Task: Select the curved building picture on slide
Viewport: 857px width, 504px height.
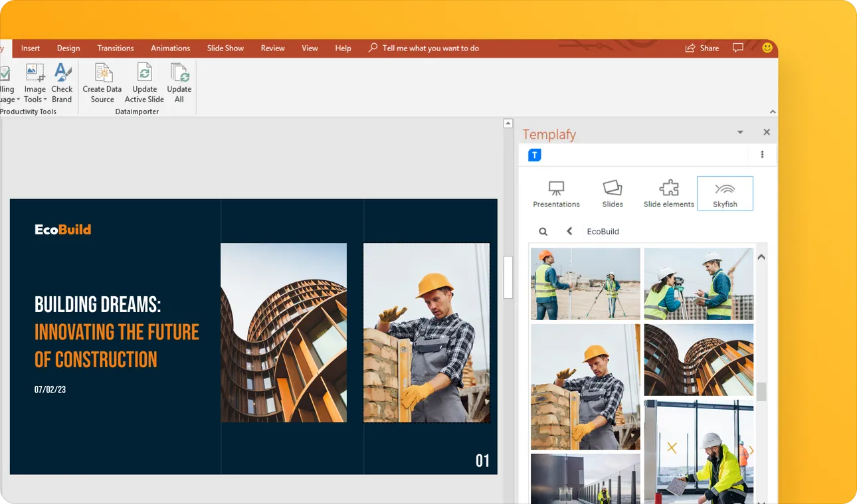Action: 284,333
